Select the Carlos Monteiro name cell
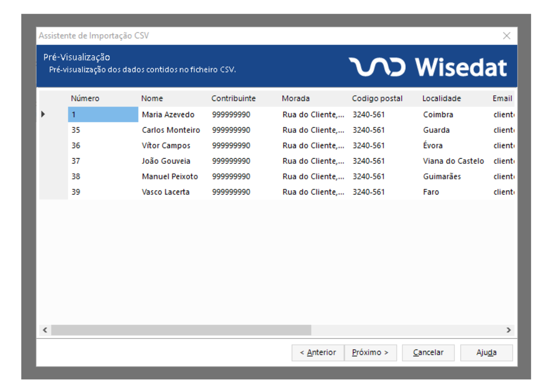 coord(171,130)
